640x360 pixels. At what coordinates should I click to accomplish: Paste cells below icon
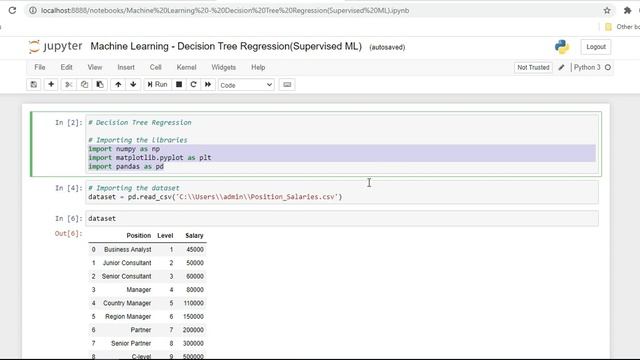coord(100,84)
